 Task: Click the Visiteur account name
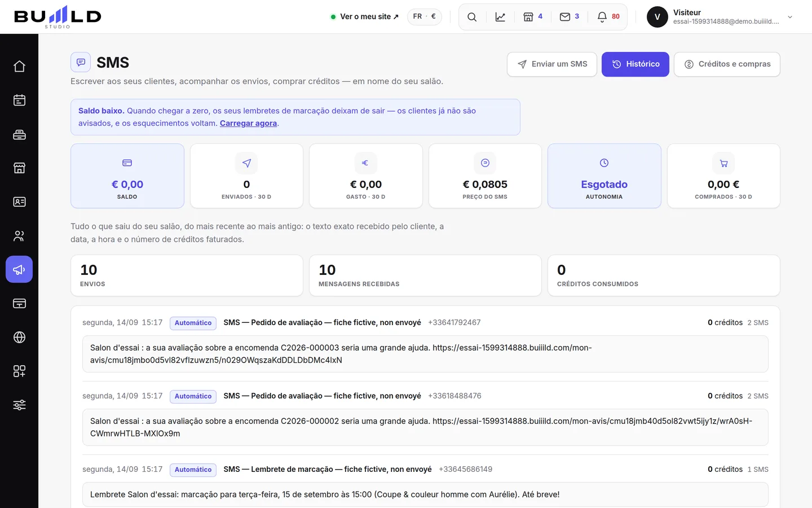coord(687,12)
